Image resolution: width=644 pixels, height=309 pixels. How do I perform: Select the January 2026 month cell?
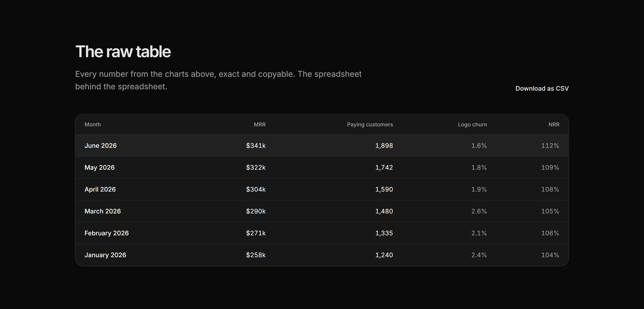pos(105,255)
